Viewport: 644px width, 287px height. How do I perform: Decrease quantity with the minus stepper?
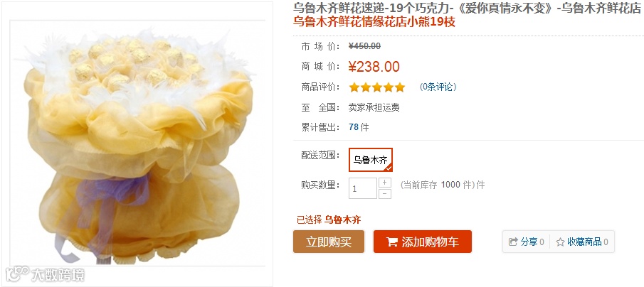(384, 193)
